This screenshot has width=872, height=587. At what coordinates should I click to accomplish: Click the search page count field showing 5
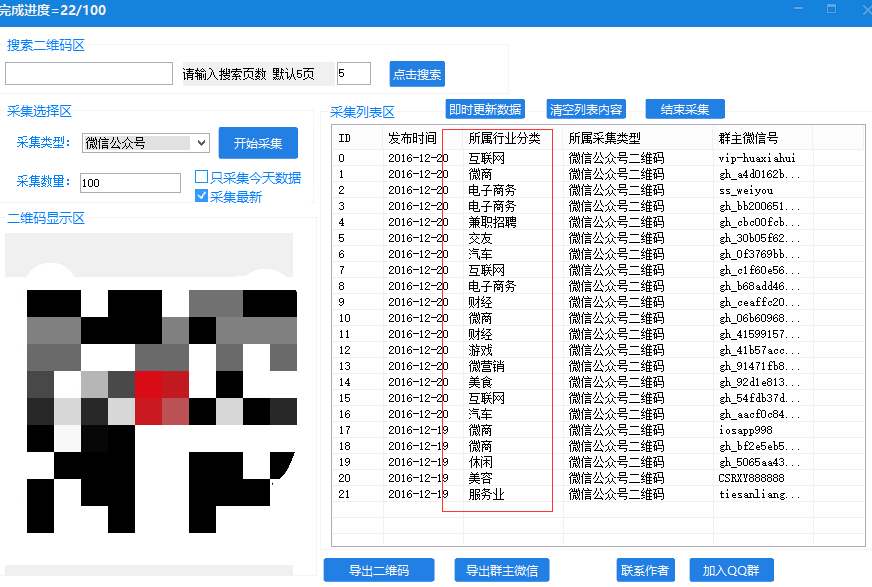point(354,73)
